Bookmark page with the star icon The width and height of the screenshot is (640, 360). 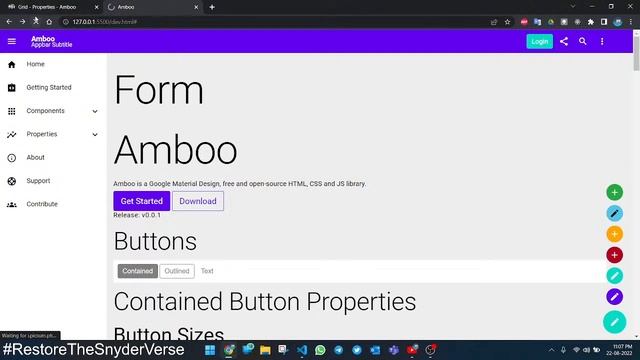507,22
